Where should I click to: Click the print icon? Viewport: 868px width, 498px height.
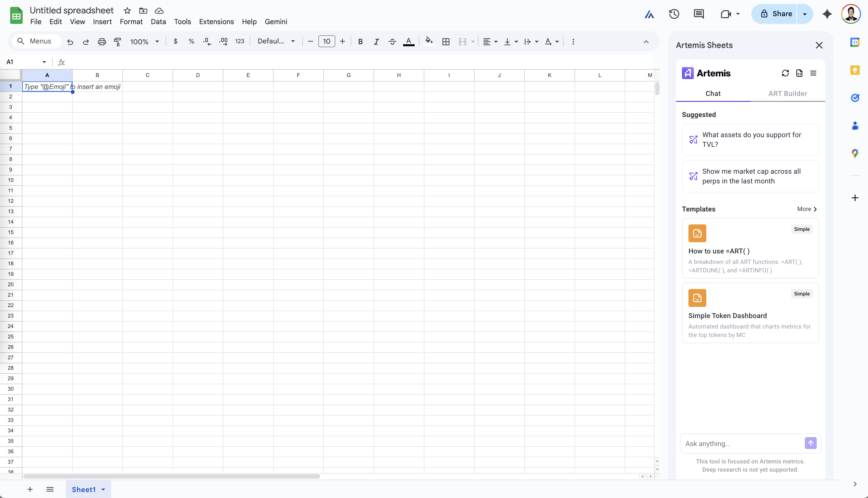tap(102, 42)
